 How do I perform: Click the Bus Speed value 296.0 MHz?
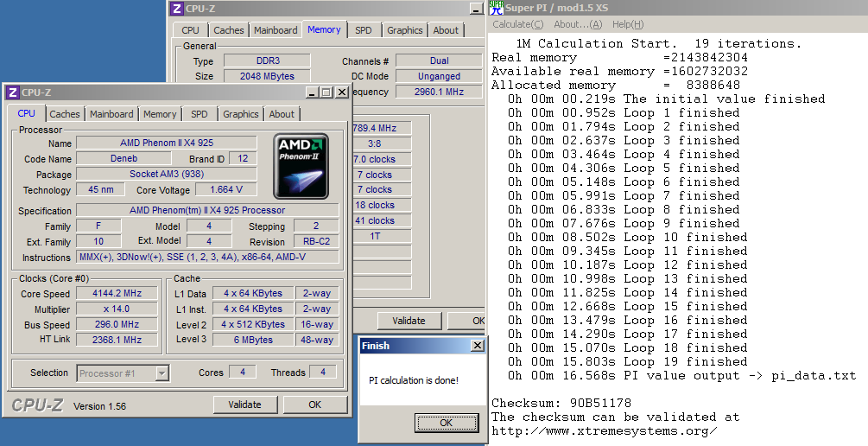point(117,325)
